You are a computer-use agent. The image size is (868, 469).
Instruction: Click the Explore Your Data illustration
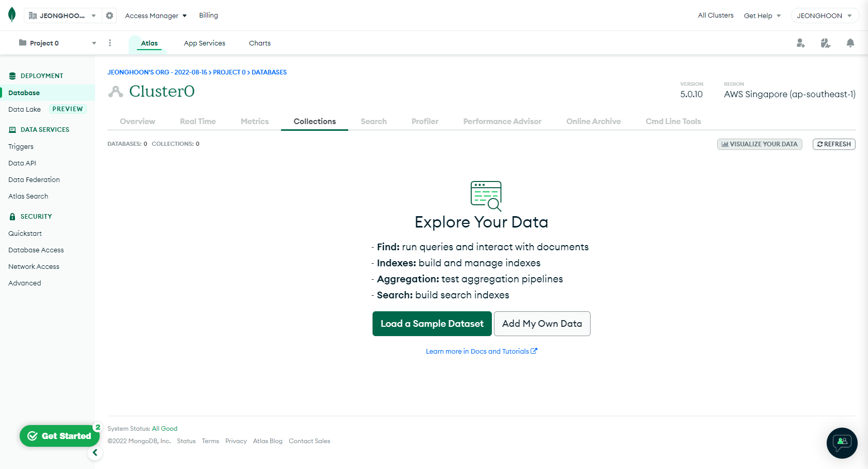click(486, 196)
